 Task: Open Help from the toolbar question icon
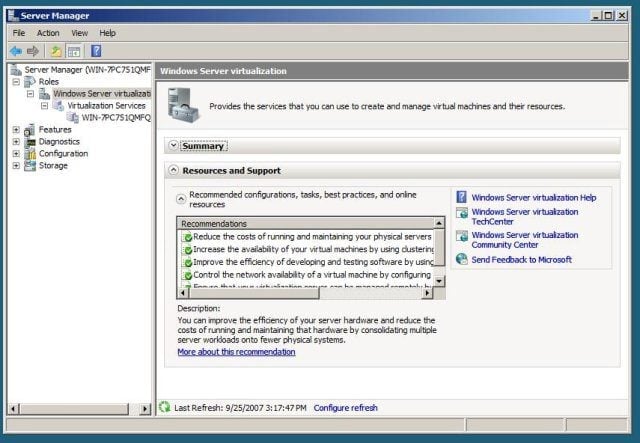(x=96, y=51)
